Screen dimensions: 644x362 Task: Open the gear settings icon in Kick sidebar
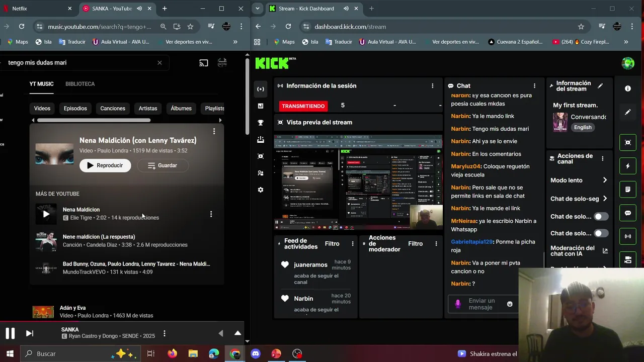pos(260,190)
